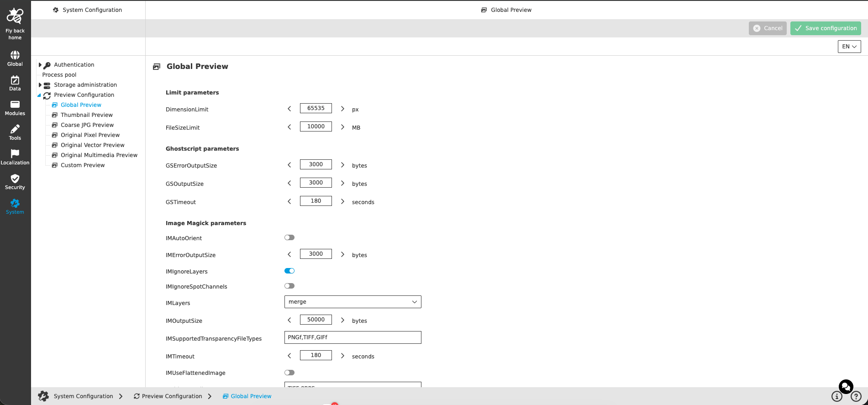
Task: Click the chat bubble icon
Action: pos(846,387)
